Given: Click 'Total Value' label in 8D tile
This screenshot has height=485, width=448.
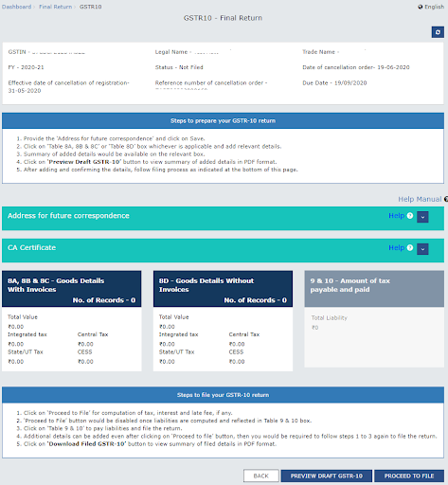Looking at the screenshot, I should pos(173,317).
